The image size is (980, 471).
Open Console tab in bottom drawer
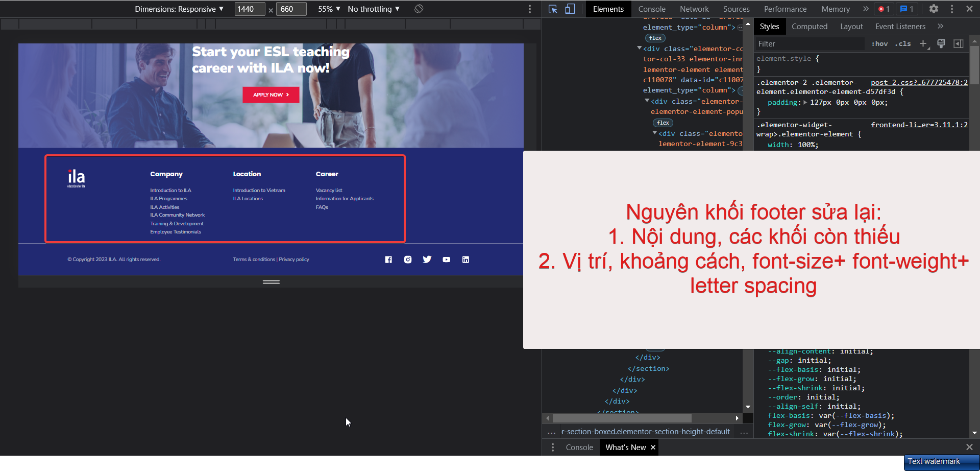(579, 448)
